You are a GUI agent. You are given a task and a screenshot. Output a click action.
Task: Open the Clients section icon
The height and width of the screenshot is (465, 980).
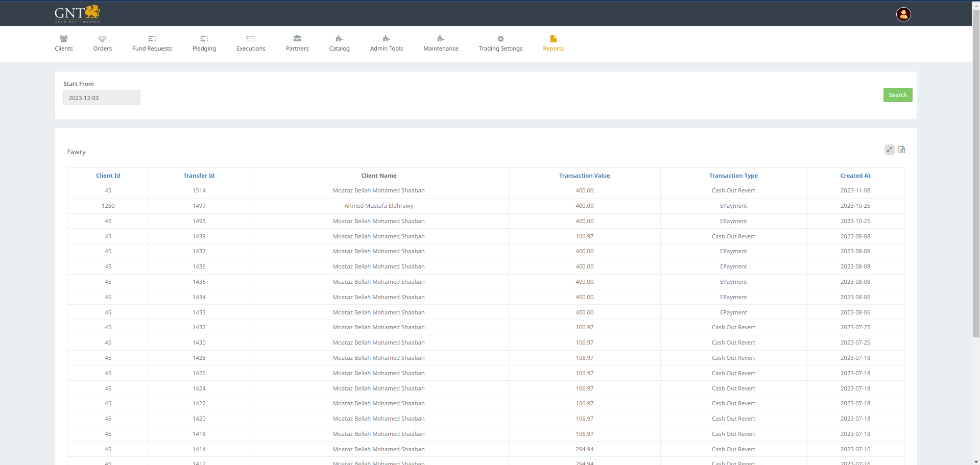[64, 39]
